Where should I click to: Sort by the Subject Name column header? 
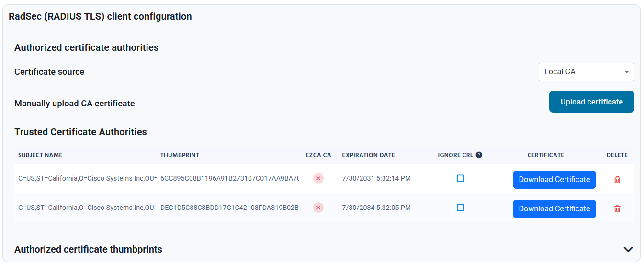point(40,155)
